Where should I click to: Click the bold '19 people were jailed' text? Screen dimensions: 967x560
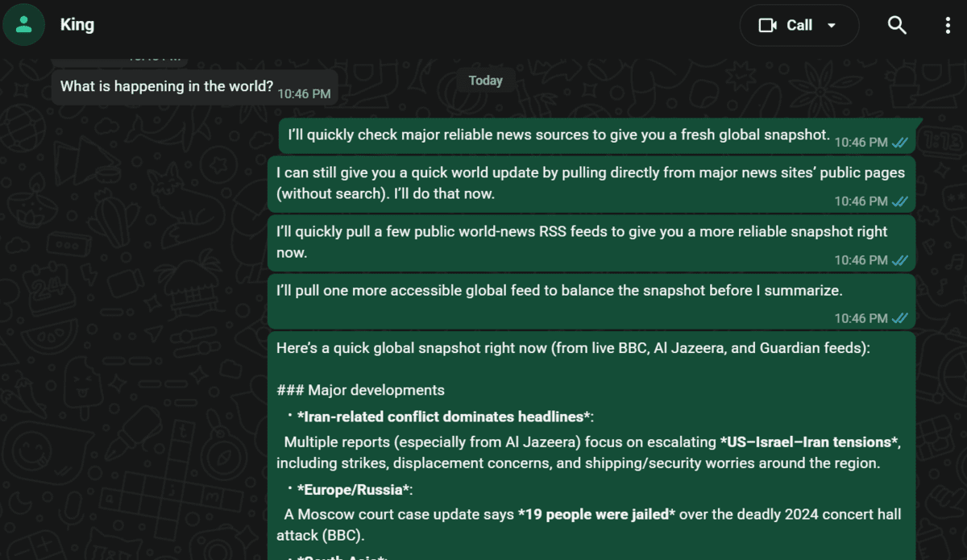click(x=596, y=514)
